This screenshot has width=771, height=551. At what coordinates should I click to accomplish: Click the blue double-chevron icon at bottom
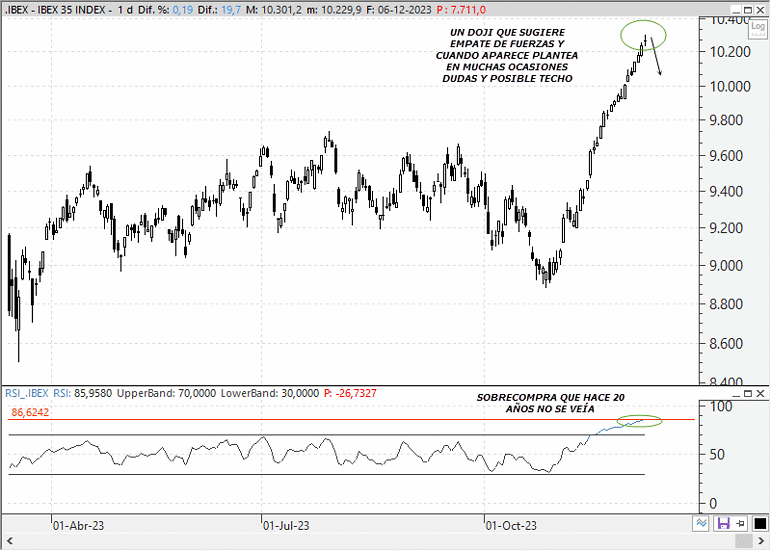701,523
